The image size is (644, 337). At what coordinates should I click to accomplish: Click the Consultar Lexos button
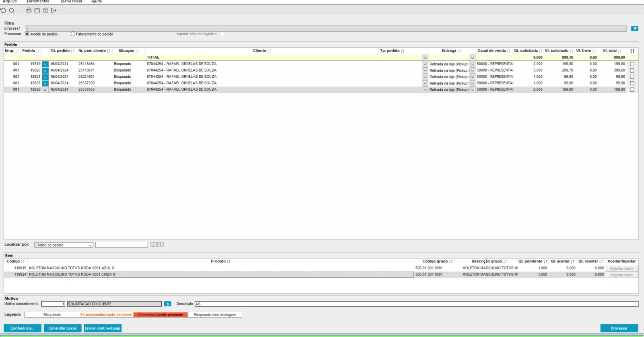click(62, 328)
